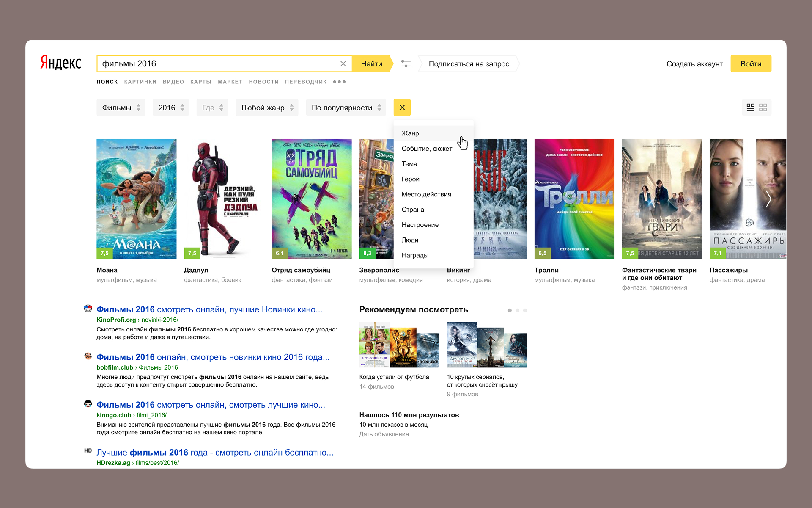
Task: Click the HD favicon of HDrezka result
Action: point(88,450)
